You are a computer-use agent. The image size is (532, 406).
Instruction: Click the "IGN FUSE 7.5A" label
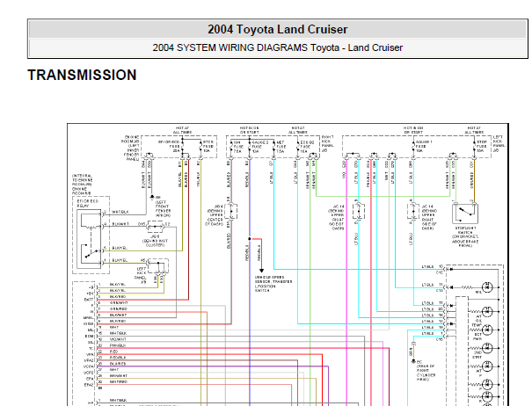point(237,147)
